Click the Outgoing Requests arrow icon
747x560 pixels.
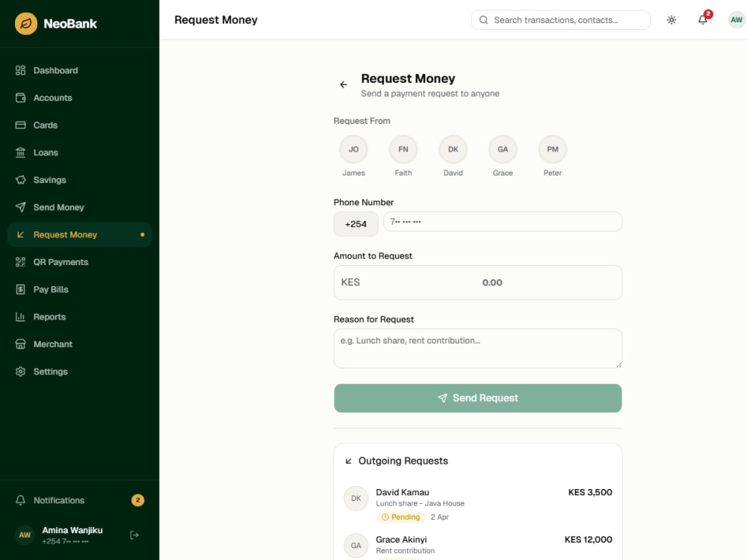[348, 461]
